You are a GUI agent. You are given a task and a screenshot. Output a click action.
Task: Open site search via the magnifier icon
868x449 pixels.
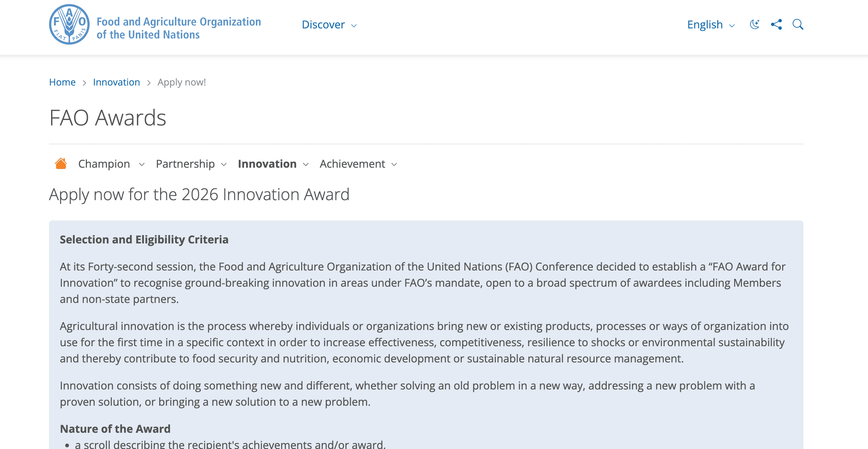point(798,24)
